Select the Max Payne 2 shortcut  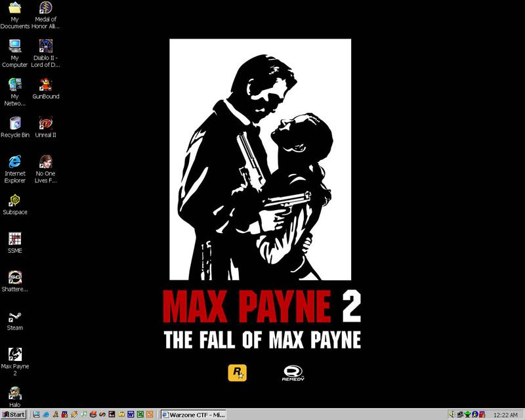14,362
